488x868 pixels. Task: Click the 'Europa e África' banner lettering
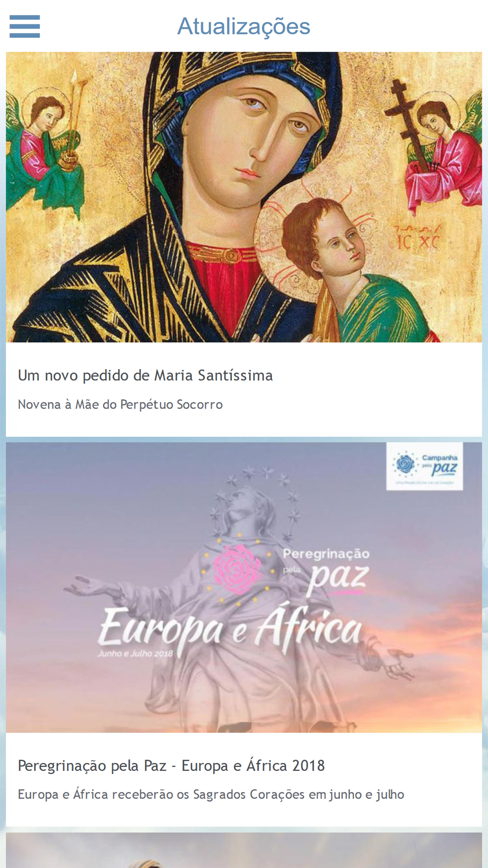[x=231, y=629]
